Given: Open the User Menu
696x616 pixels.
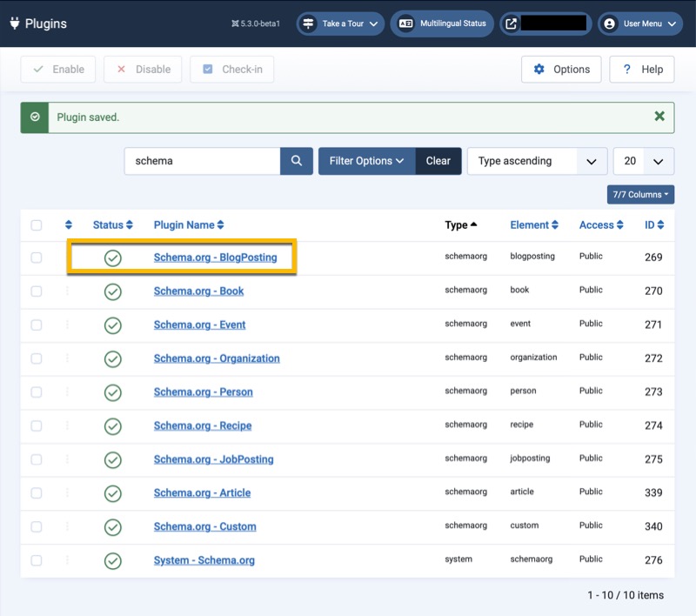Looking at the screenshot, I should 640,23.
